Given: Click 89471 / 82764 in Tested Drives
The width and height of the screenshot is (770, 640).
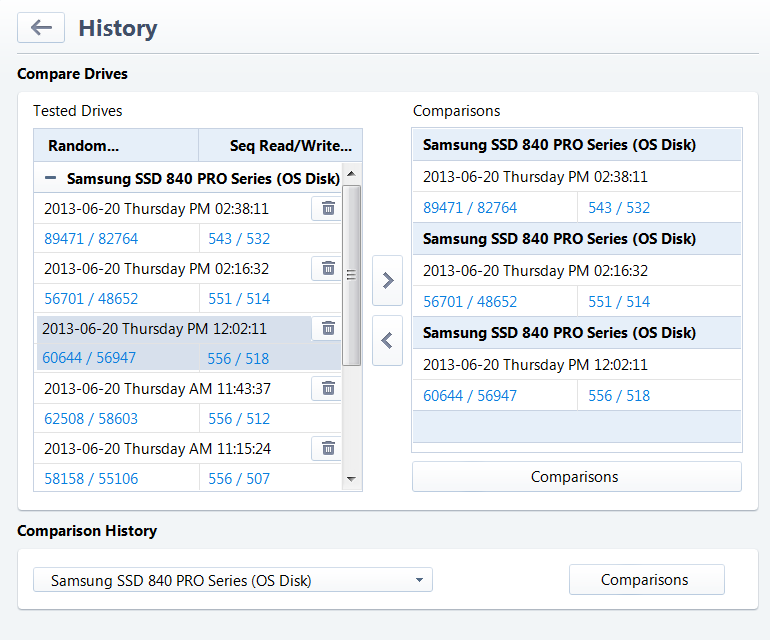Looking at the screenshot, I should click(x=91, y=239).
